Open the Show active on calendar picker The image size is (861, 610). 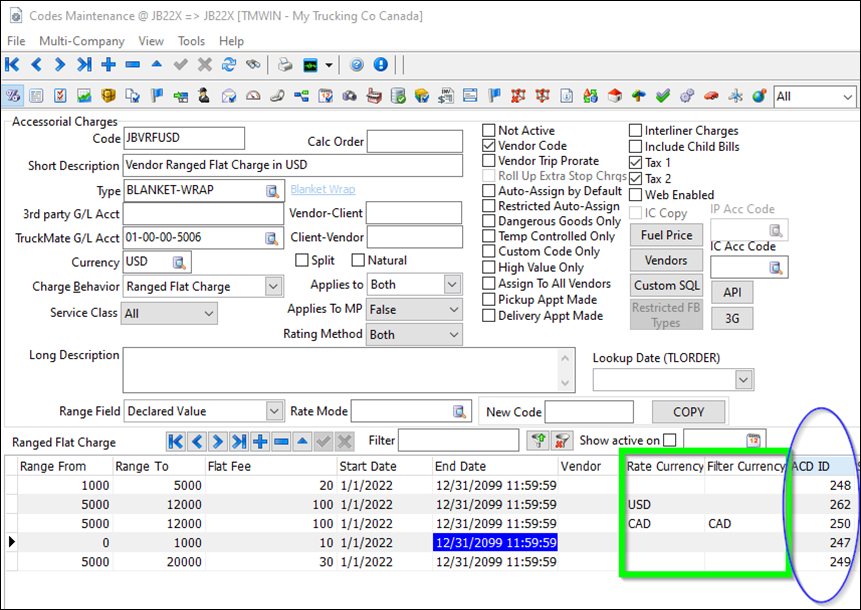tap(753, 441)
